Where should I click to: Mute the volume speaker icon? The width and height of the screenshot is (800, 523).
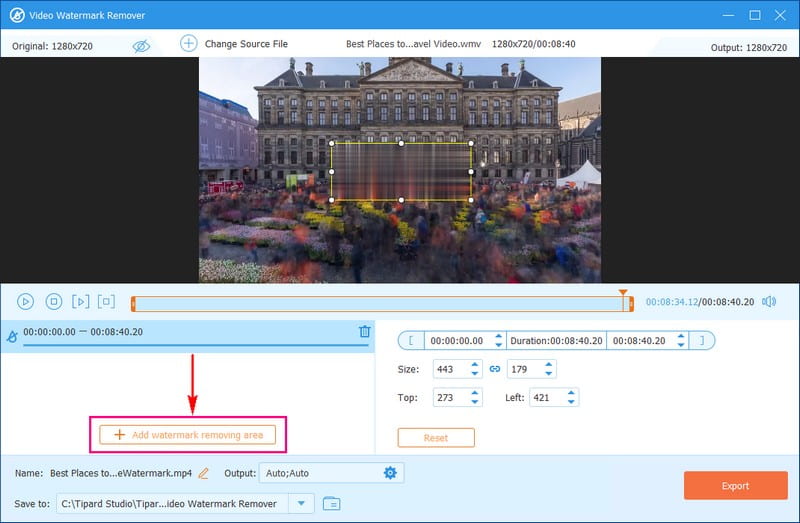(x=769, y=301)
